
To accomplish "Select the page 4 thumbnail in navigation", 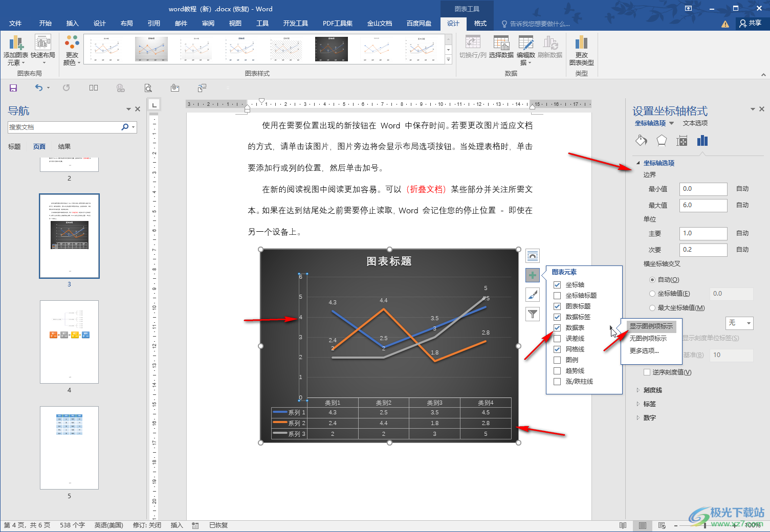I will click(70, 342).
